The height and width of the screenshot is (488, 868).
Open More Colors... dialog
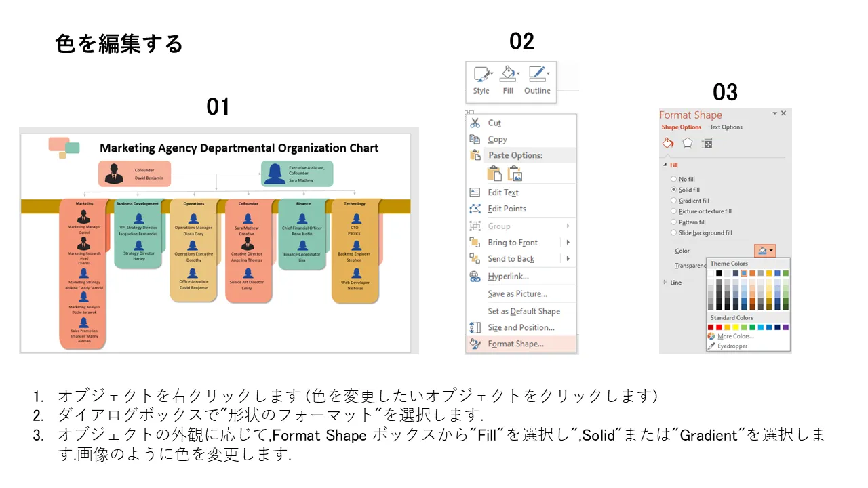(x=736, y=336)
